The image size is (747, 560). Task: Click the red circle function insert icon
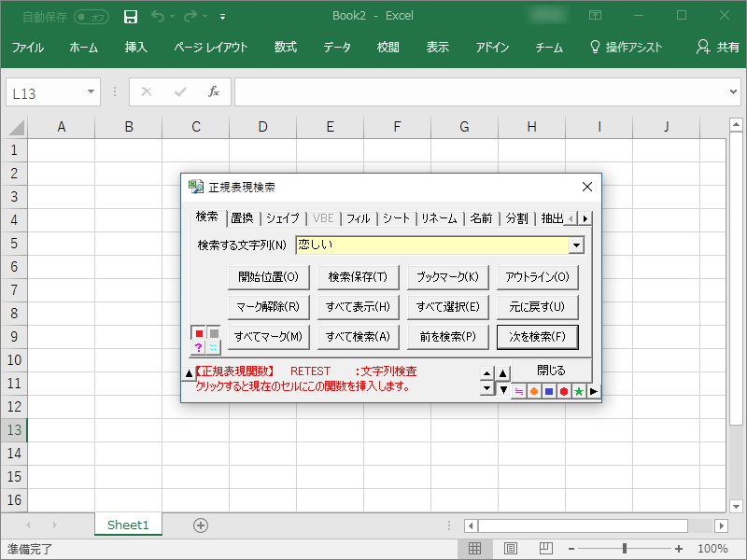[565, 391]
